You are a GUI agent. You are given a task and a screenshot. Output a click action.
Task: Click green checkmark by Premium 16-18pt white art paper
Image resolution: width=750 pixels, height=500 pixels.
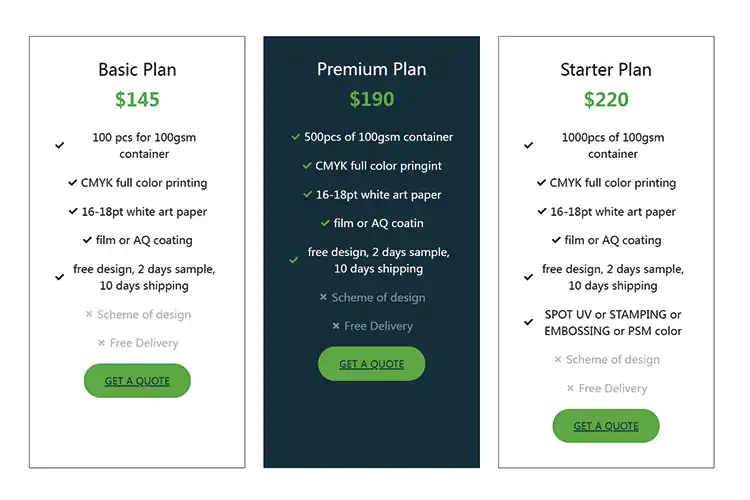[308, 195]
